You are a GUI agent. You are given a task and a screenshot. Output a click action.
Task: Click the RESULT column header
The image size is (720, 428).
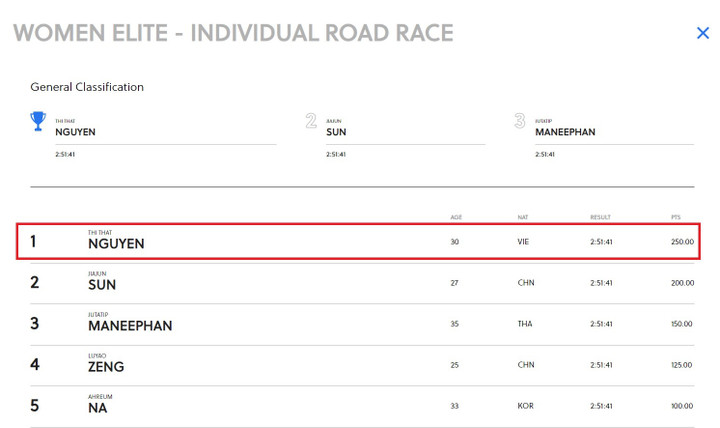coord(600,217)
